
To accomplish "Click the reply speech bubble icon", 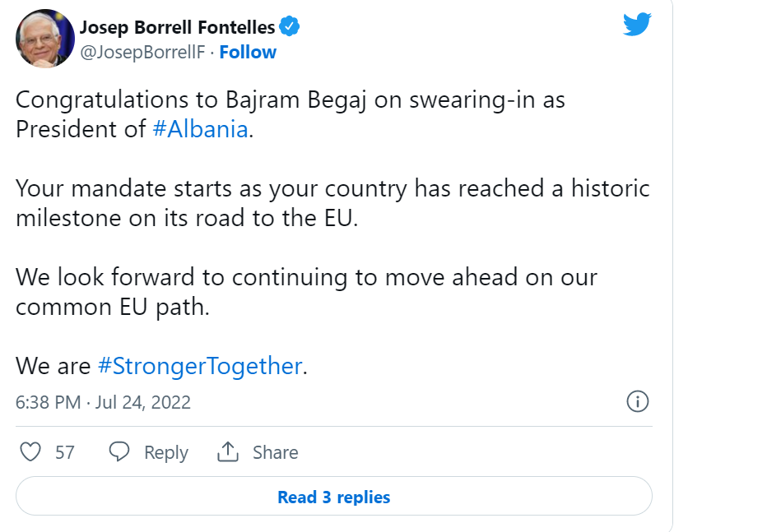I will [x=119, y=452].
